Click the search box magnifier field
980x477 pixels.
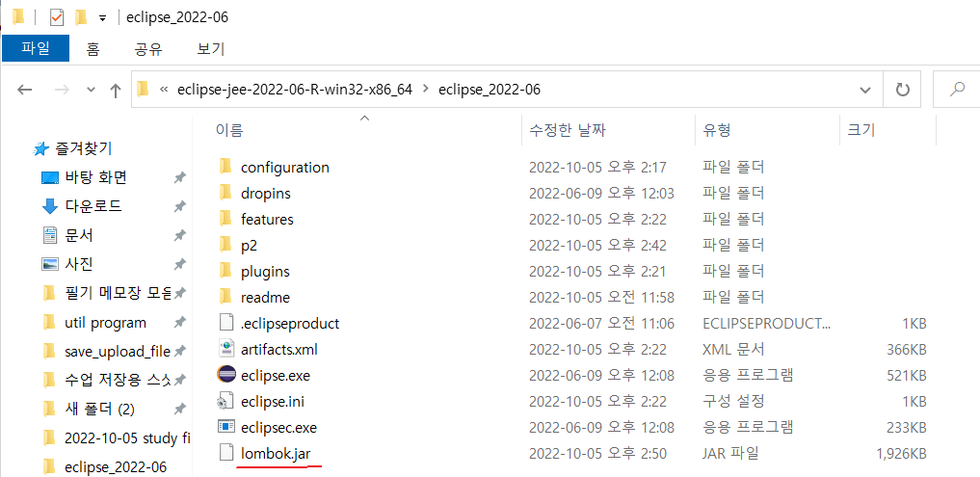[956, 90]
